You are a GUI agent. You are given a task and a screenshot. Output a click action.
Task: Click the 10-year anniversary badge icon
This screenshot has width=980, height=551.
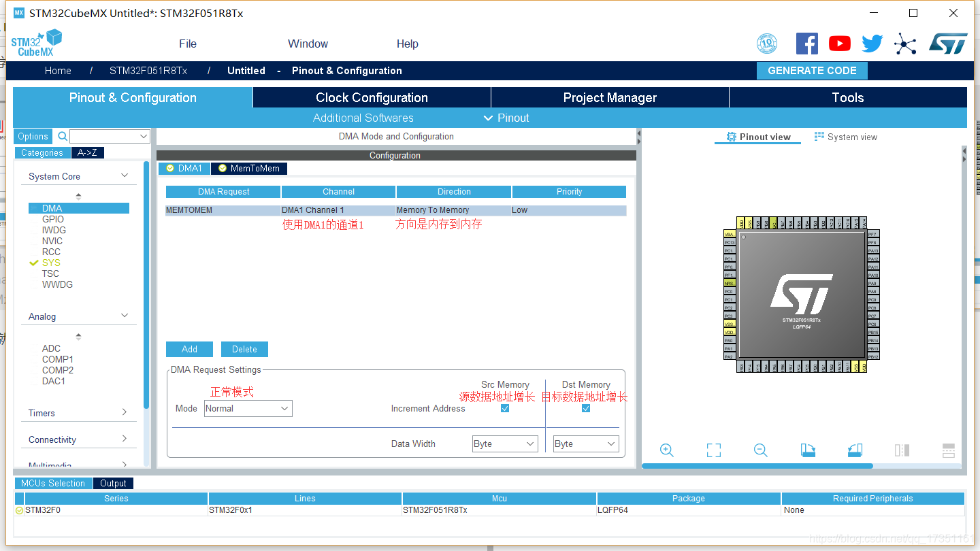click(767, 44)
